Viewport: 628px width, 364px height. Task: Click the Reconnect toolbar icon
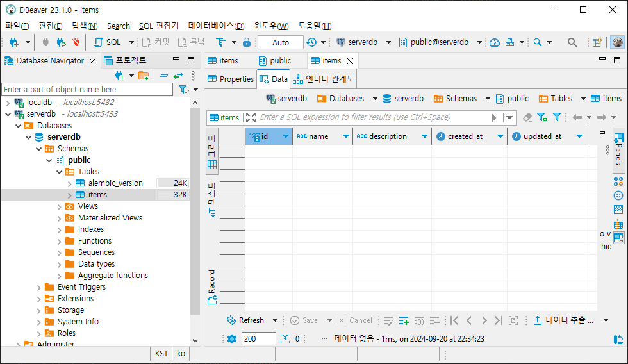[62, 42]
